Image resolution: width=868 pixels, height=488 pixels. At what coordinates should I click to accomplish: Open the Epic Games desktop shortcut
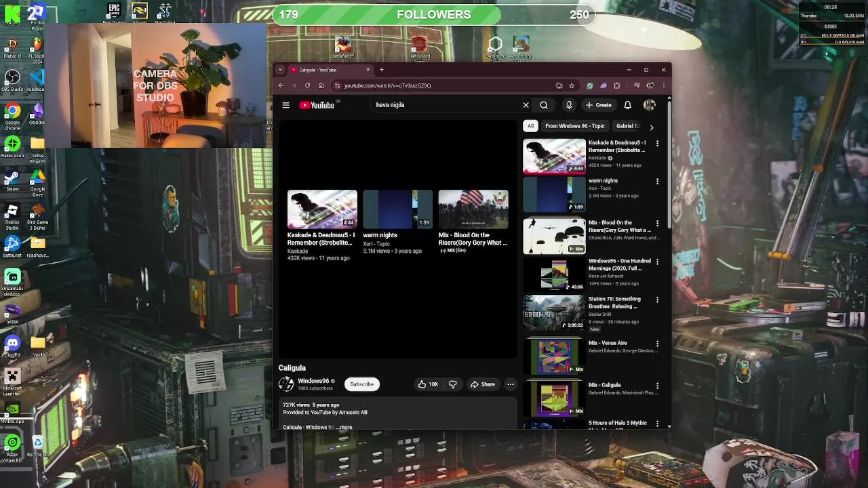114,13
